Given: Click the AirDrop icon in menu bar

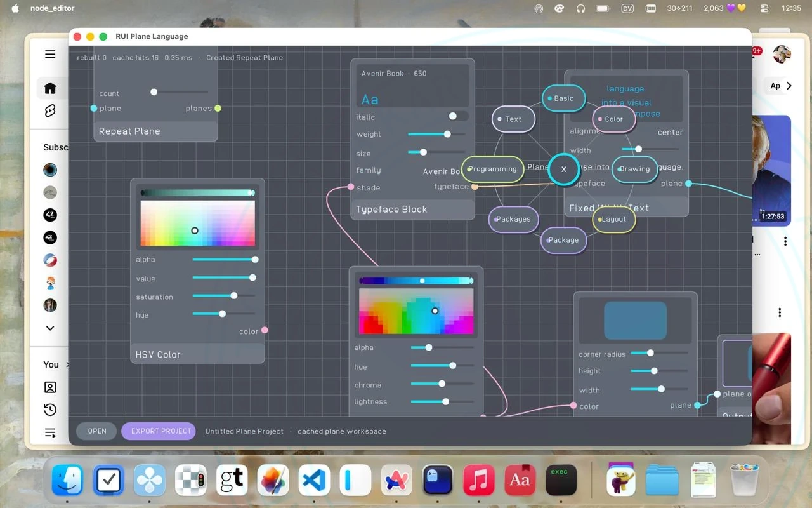Looking at the screenshot, I should click(x=539, y=8).
